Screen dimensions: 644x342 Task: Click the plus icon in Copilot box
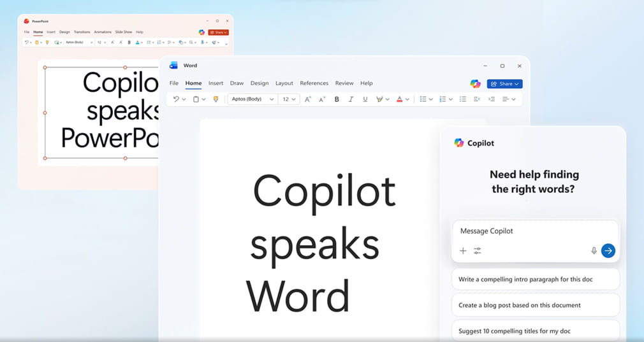click(463, 251)
